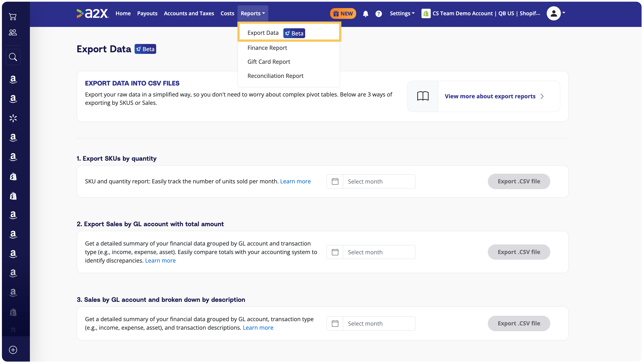This screenshot has width=644, height=364.
Task: Click the add account plus icon
Action: tap(13, 349)
